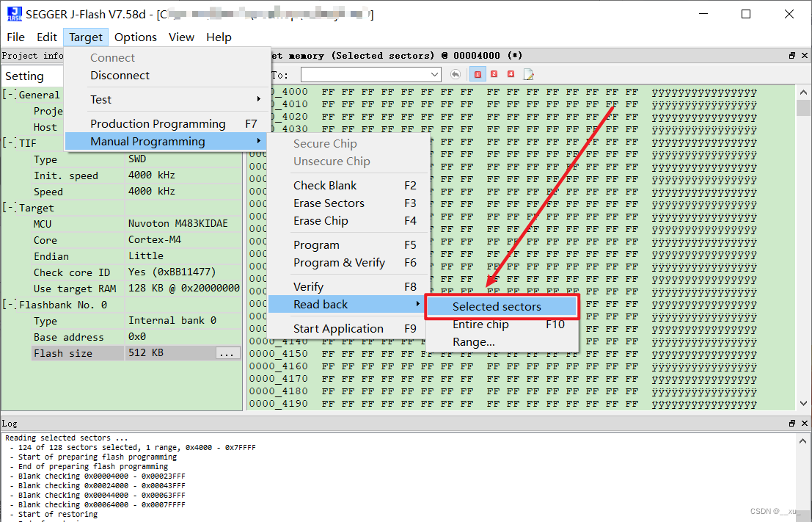Read back Selected sectors
Viewport: 812px width, 522px height.
coord(501,306)
